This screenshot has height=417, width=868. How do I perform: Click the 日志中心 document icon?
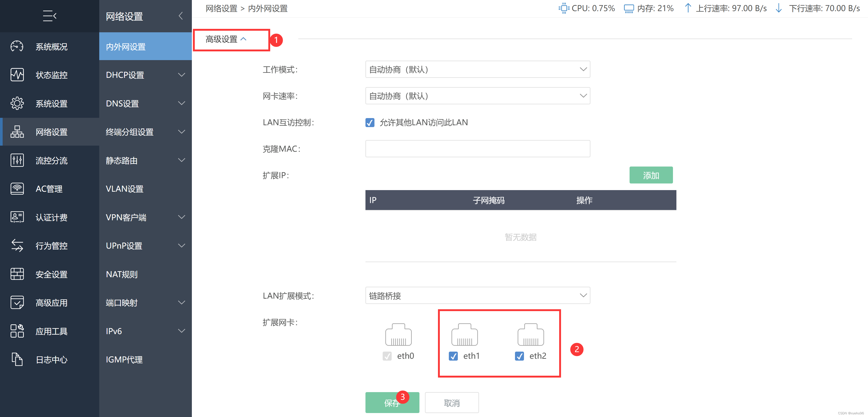click(x=17, y=359)
